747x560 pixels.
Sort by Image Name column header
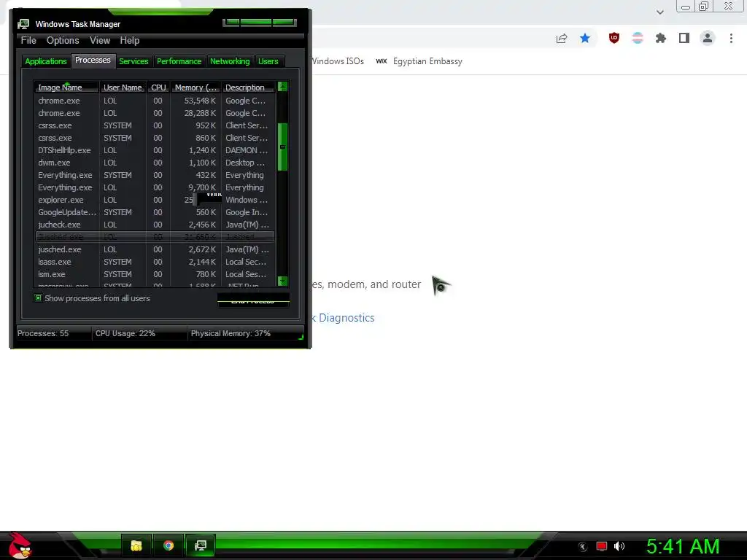click(x=66, y=87)
